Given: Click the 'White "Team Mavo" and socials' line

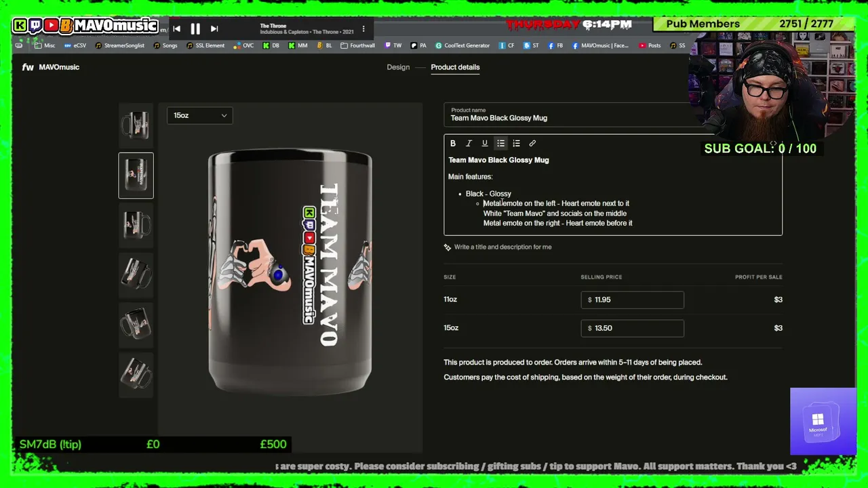Looking at the screenshot, I should (555, 213).
